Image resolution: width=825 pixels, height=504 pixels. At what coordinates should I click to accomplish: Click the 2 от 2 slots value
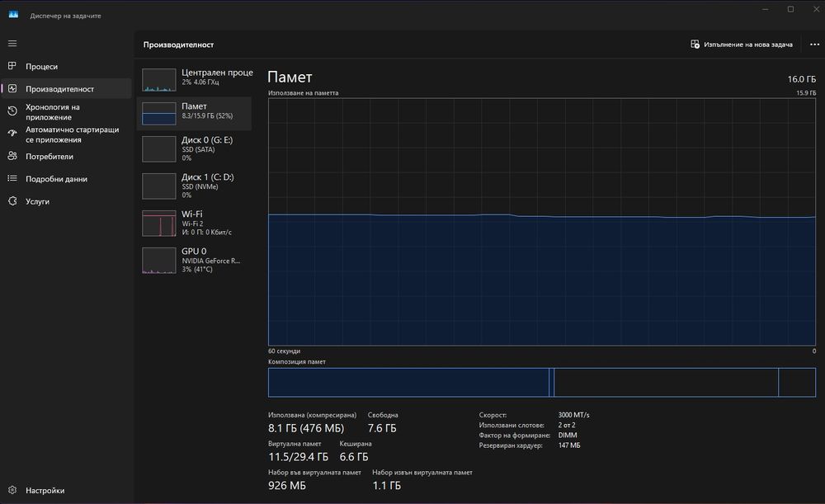(x=567, y=425)
